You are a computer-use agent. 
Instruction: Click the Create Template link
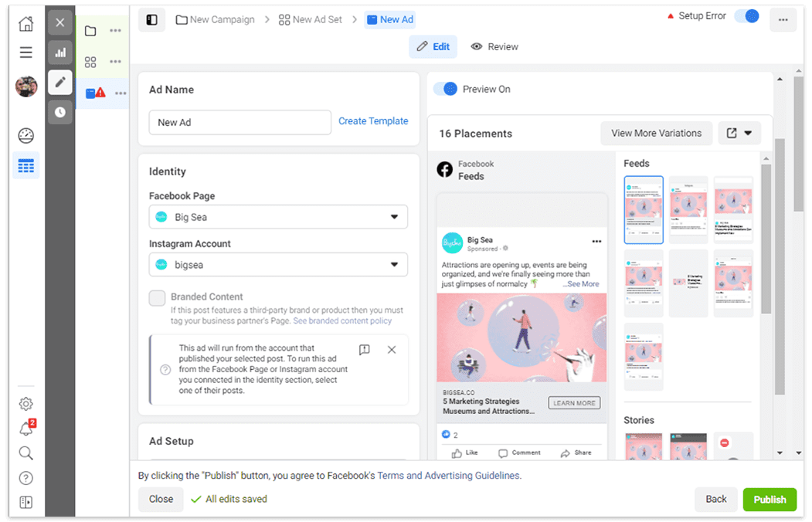point(373,121)
